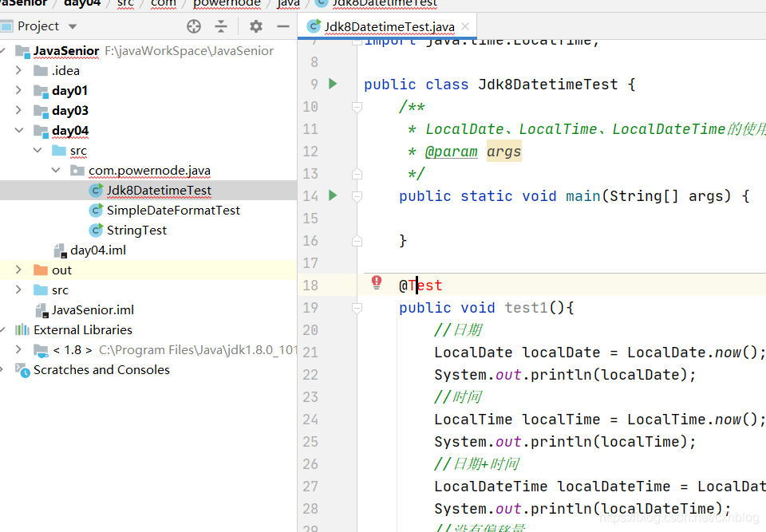Click the src breadcrumb in navigation bar

[x=125, y=3]
